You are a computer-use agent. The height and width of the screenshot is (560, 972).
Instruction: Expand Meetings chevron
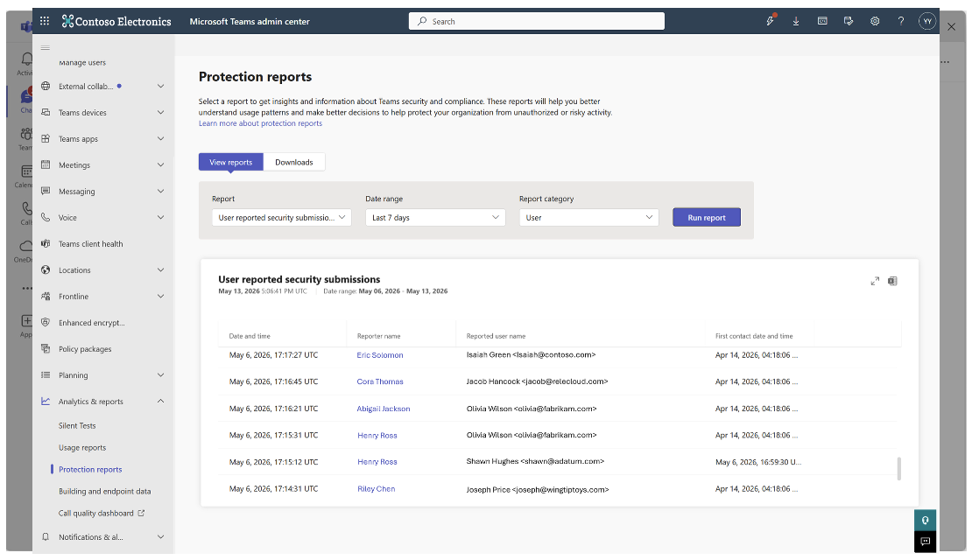pyautogui.click(x=160, y=164)
